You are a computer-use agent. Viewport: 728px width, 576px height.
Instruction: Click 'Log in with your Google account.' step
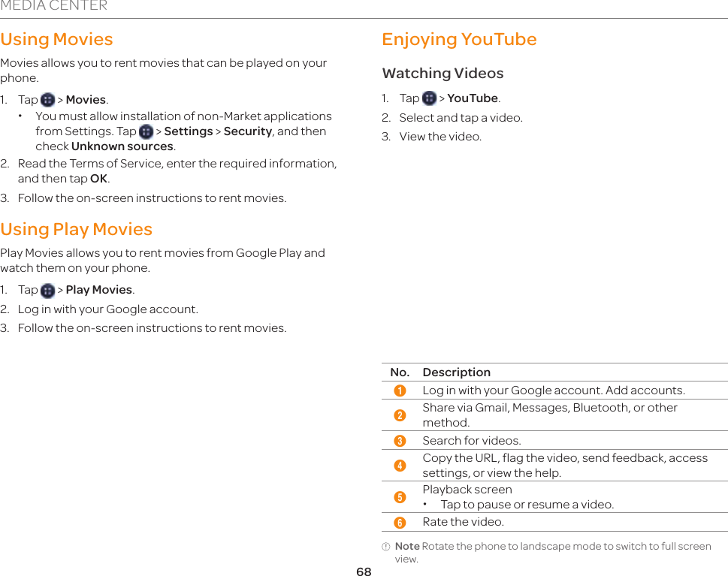(x=107, y=309)
